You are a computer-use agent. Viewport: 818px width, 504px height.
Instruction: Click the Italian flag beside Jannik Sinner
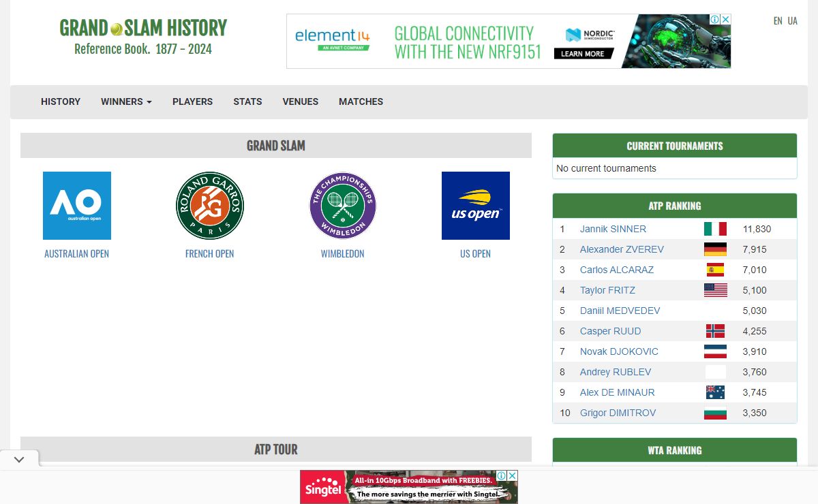tap(715, 229)
